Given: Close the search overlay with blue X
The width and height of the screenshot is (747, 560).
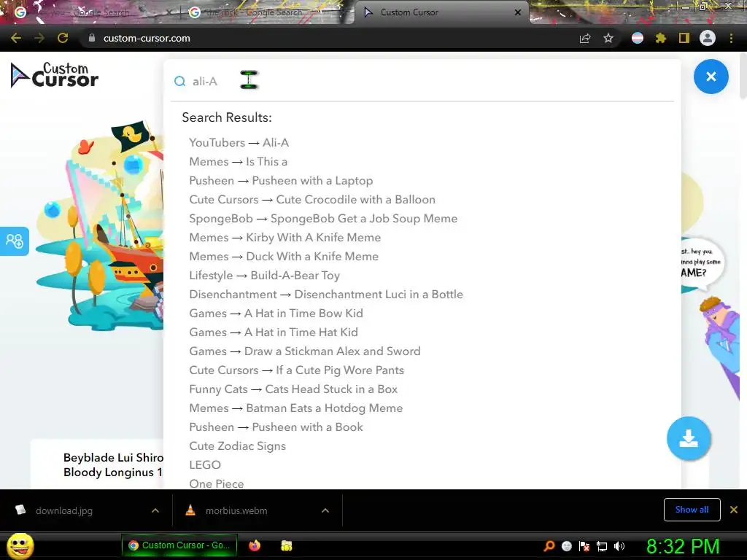Looking at the screenshot, I should [711, 76].
